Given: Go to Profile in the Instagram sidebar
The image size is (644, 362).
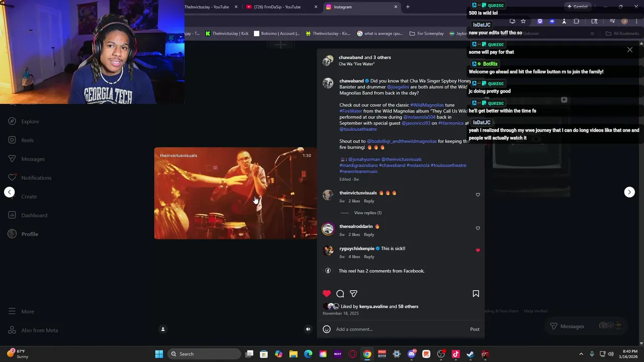Looking at the screenshot, I should (23, 234).
